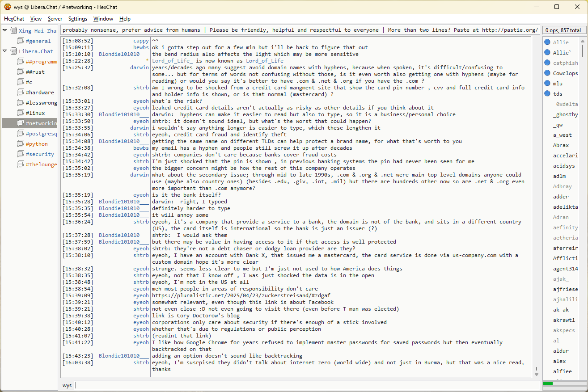This screenshot has height=392, width=588.
Task: Click the channel icon beside ##rust
Action: point(21,72)
